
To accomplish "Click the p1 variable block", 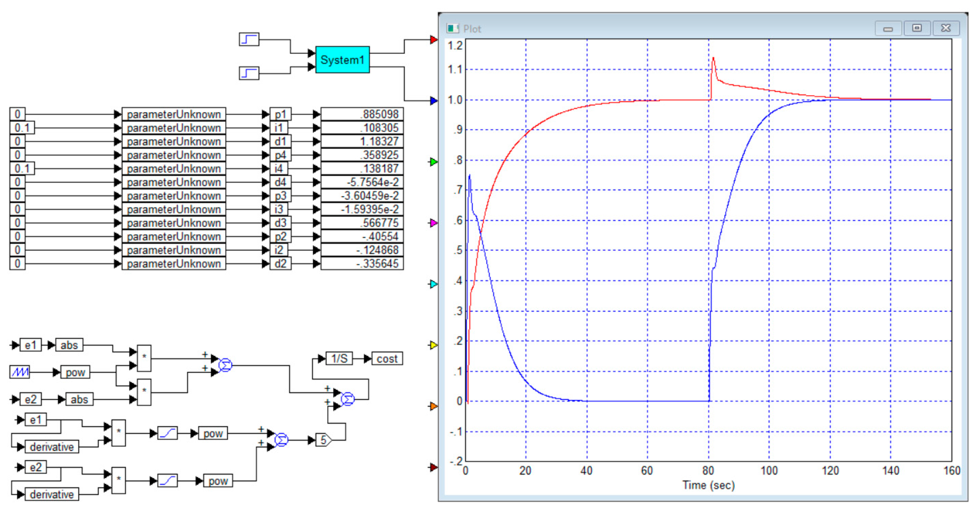I will pos(280,114).
